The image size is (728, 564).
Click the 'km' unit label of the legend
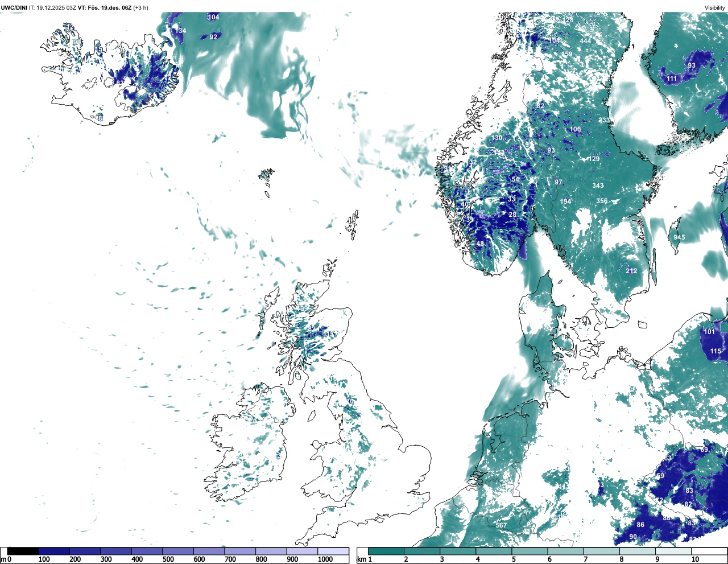pos(362,560)
